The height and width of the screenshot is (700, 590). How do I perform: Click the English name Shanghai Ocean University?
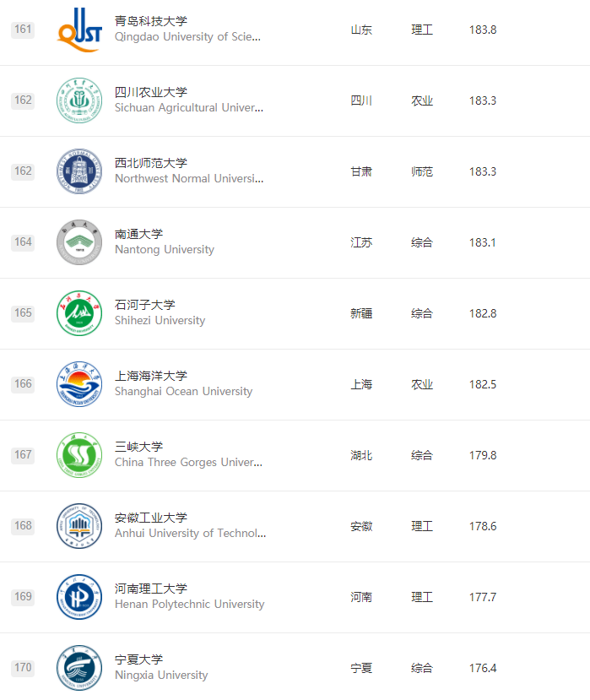pos(183,392)
